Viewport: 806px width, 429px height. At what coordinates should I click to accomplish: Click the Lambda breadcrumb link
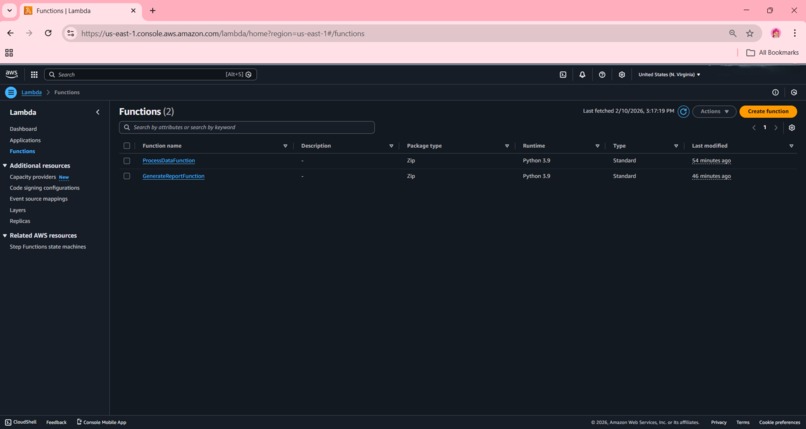click(x=31, y=92)
